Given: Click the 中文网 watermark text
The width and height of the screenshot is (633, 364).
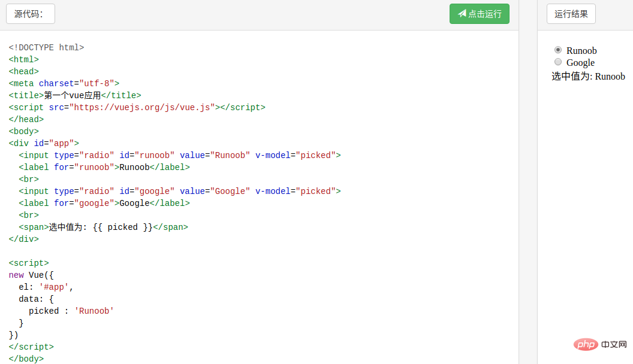Looking at the screenshot, I should tap(613, 345).
